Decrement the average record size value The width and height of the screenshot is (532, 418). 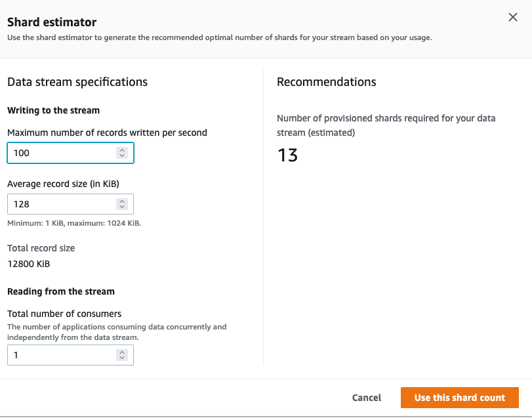(x=121, y=207)
